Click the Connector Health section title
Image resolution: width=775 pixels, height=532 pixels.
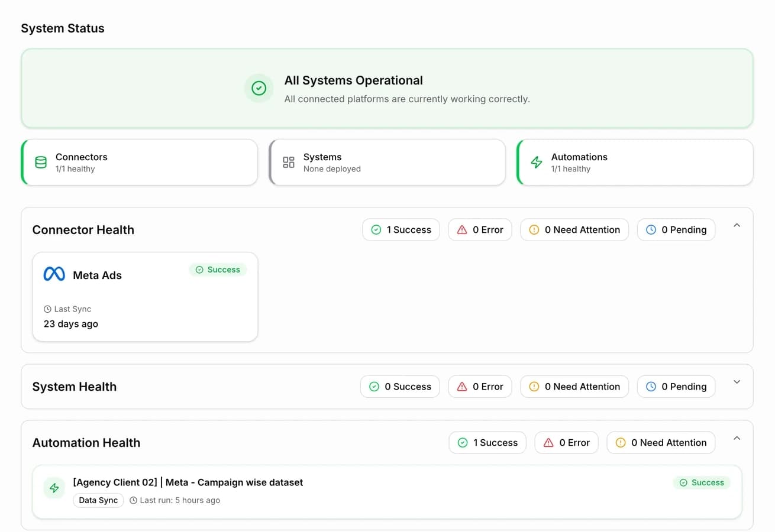pyautogui.click(x=83, y=230)
